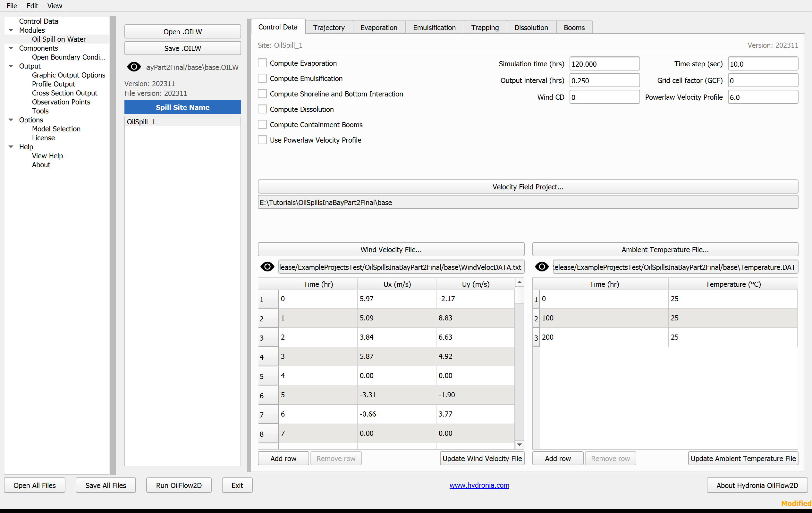Open the www.hydronia.com link

479,485
